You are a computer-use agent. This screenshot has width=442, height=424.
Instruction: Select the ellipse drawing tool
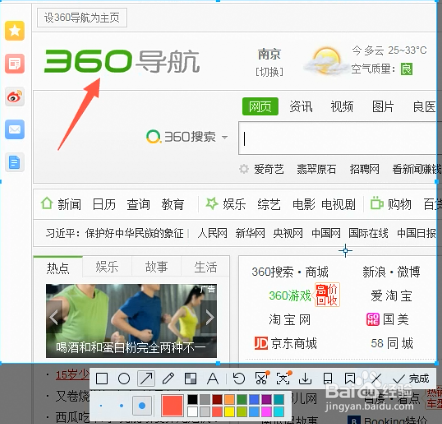[124, 379]
